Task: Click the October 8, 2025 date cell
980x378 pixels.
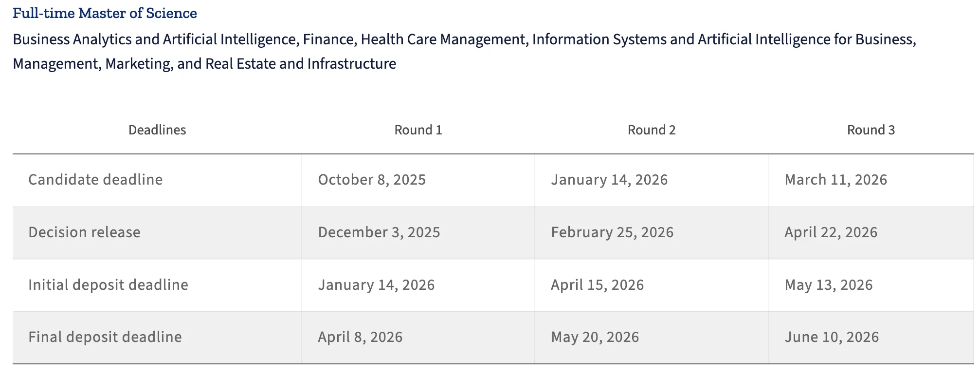Action: point(372,180)
